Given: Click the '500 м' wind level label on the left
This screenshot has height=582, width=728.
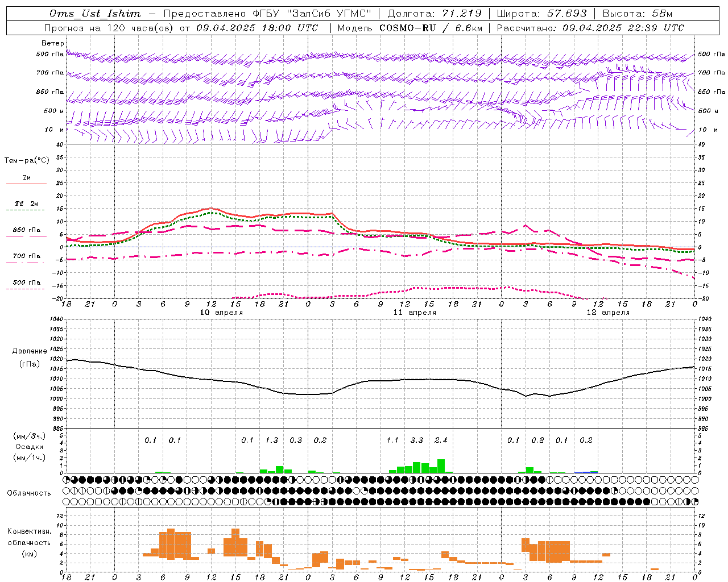Looking at the screenshot, I should point(54,111).
